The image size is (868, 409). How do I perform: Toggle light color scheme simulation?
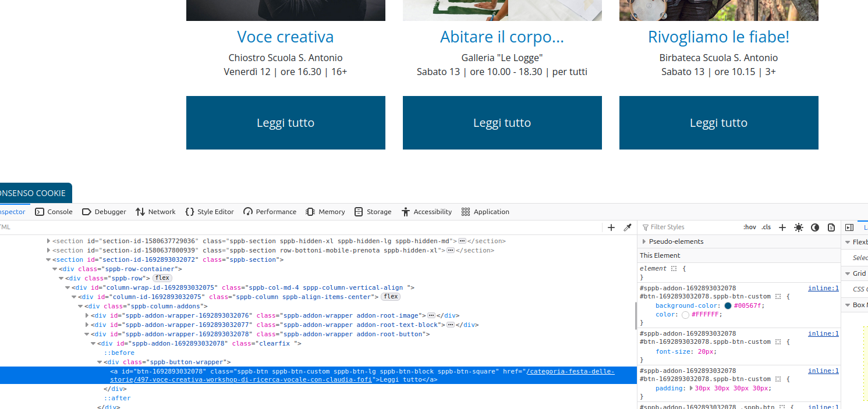point(799,227)
